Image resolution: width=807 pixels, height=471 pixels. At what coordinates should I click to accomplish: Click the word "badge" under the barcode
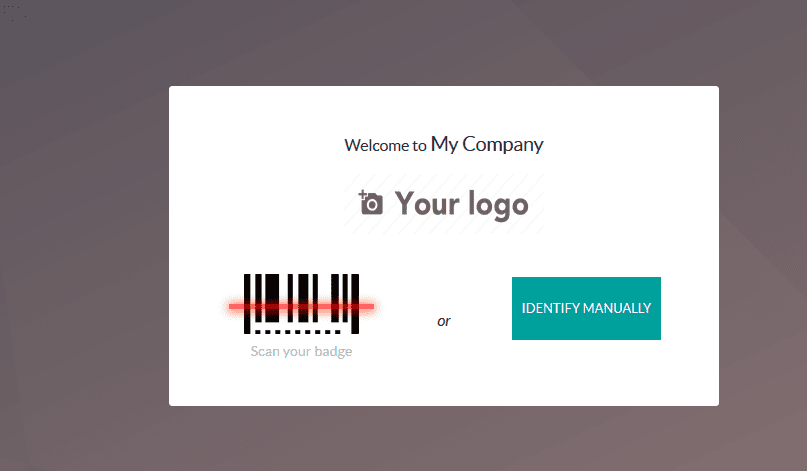[x=334, y=351]
